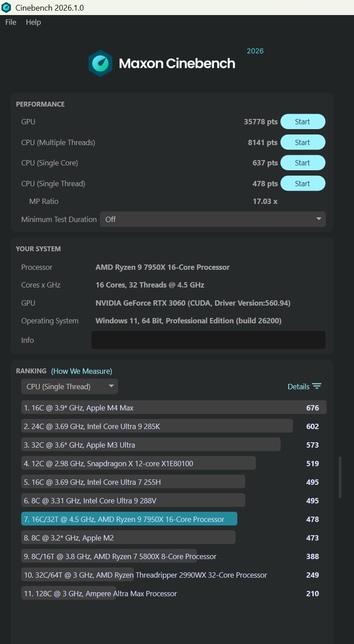
Task: Select the Snapdragon X 12-core X1E80100 row
Action: click(174, 464)
